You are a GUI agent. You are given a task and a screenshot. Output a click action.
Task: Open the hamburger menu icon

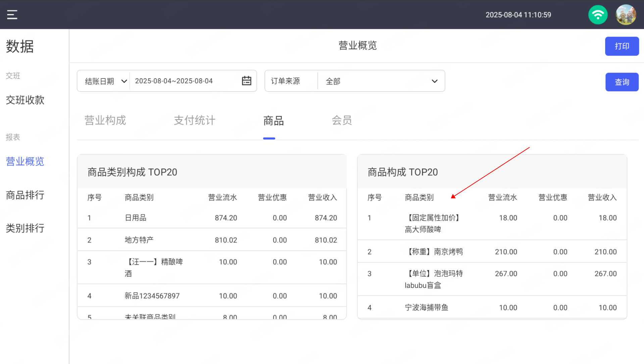(x=12, y=14)
